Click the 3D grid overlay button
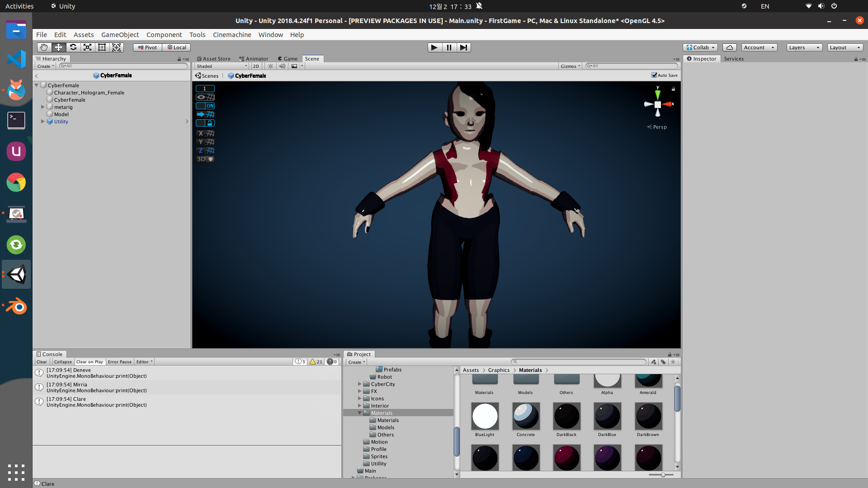 pyautogui.click(x=205, y=159)
